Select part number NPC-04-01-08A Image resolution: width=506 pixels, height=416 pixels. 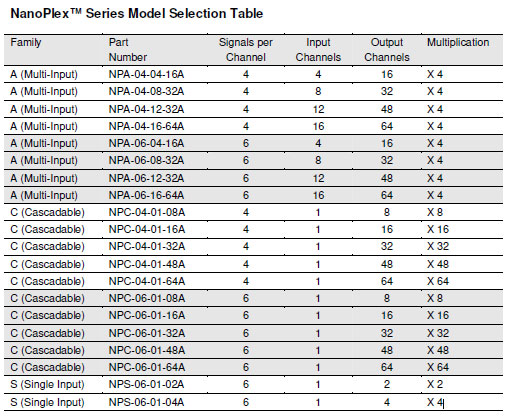147,212
